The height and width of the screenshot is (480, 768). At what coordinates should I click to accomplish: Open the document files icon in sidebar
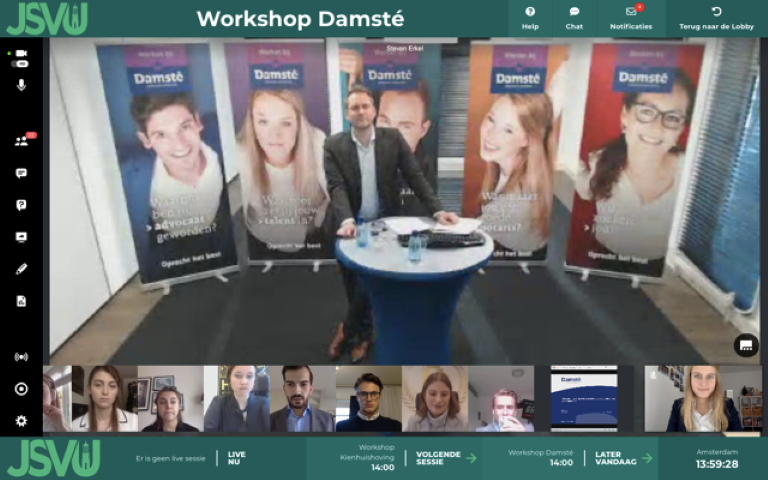pyautogui.click(x=21, y=301)
